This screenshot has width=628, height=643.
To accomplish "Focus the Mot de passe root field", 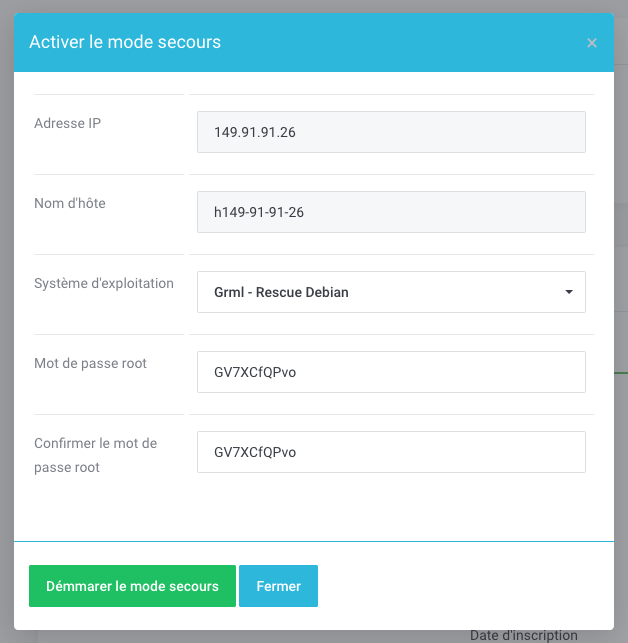I will tap(391, 372).
